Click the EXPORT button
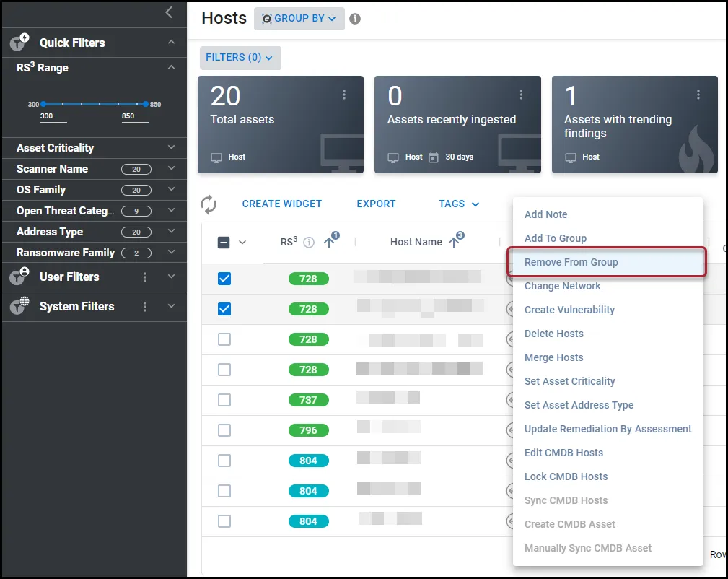This screenshot has width=728, height=579. 376,204
